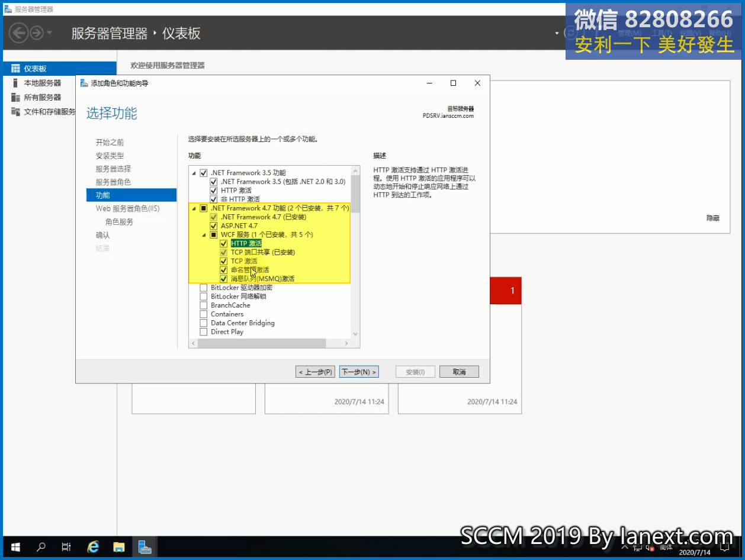Toggle .NET Framework 3.5 功能 checkbox
The image size is (745, 560).
pos(204,173)
